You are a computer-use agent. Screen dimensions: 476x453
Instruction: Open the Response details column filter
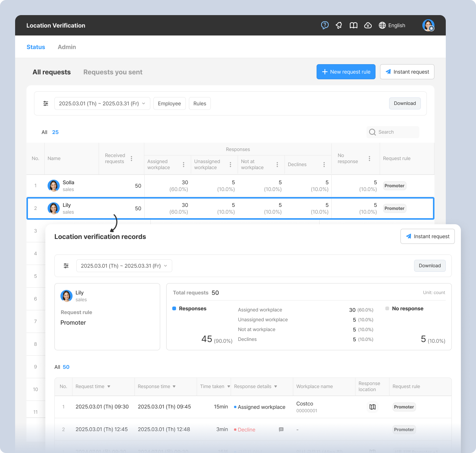pos(275,387)
